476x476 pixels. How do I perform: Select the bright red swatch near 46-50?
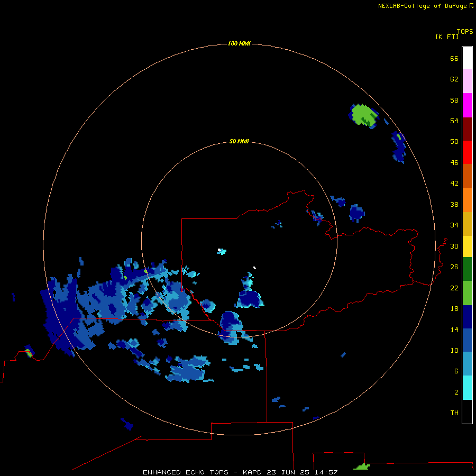[x=467, y=152]
